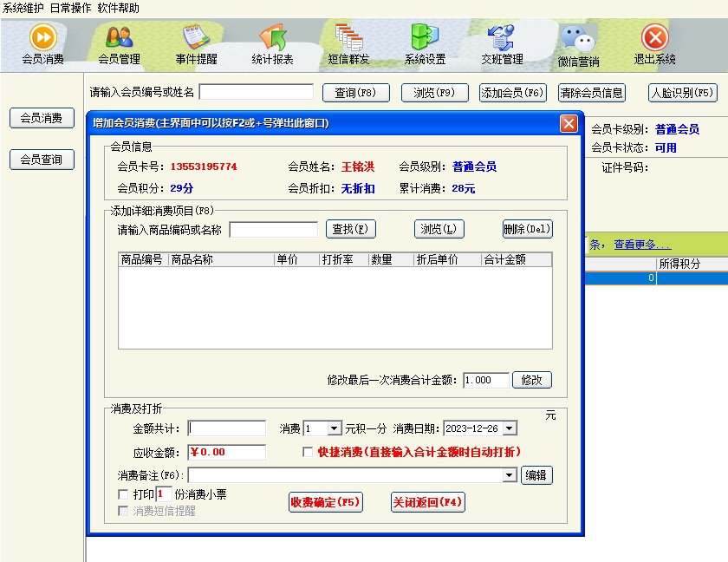This screenshot has width=728, height=562.
Task: Expand the 消费日期 date dropdown
Action: tap(509, 428)
